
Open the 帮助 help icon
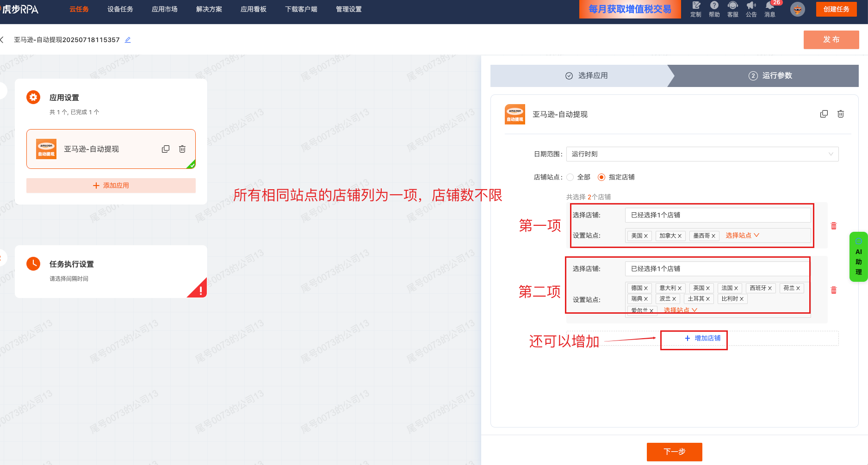714,9
